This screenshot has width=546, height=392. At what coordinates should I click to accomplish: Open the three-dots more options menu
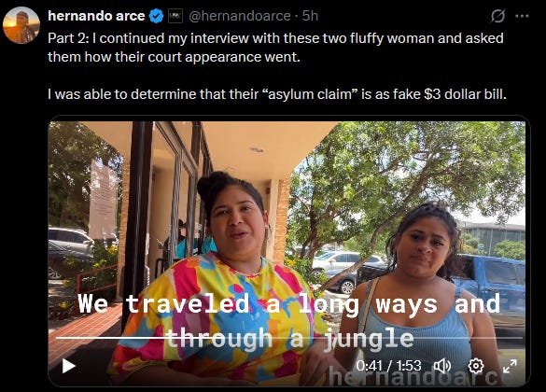tap(522, 16)
